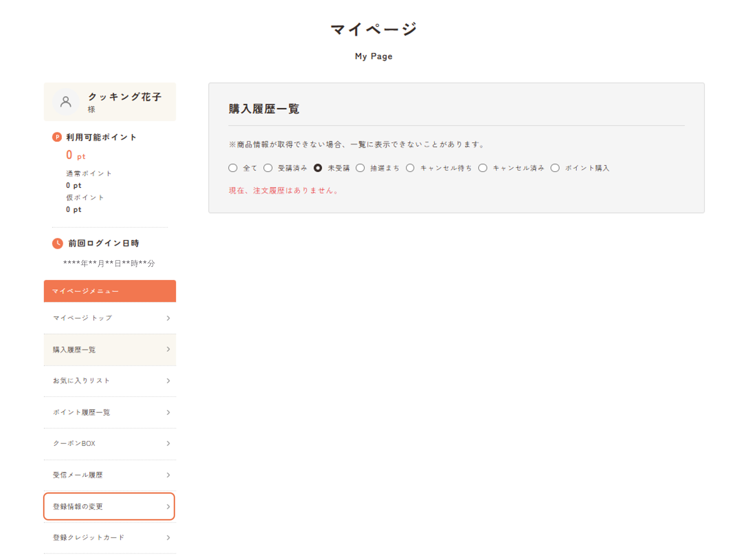The width and height of the screenshot is (750, 560).
Task: Select the 抽選まち radio button
Action: click(x=360, y=168)
